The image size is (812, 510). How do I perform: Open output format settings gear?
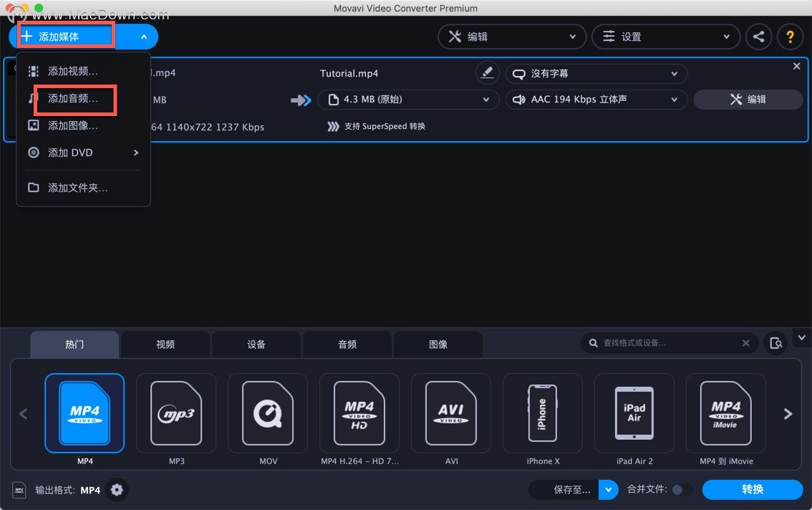click(117, 490)
